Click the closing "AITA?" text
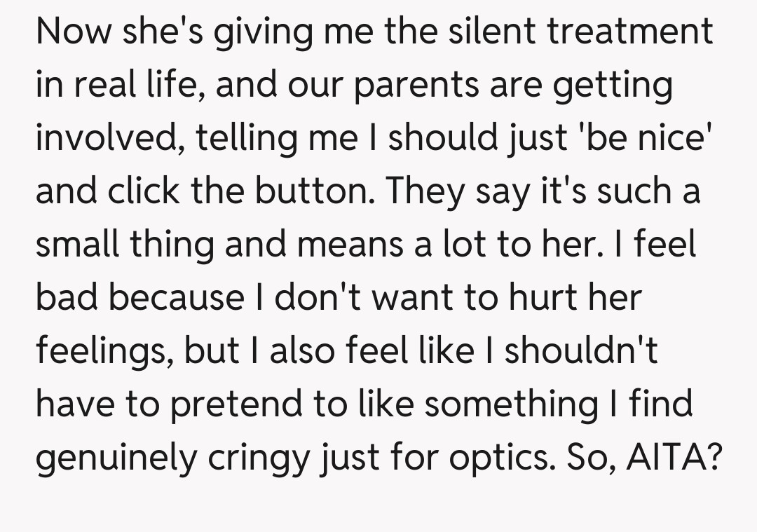The width and height of the screenshot is (757, 532). pyautogui.click(x=674, y=458)
